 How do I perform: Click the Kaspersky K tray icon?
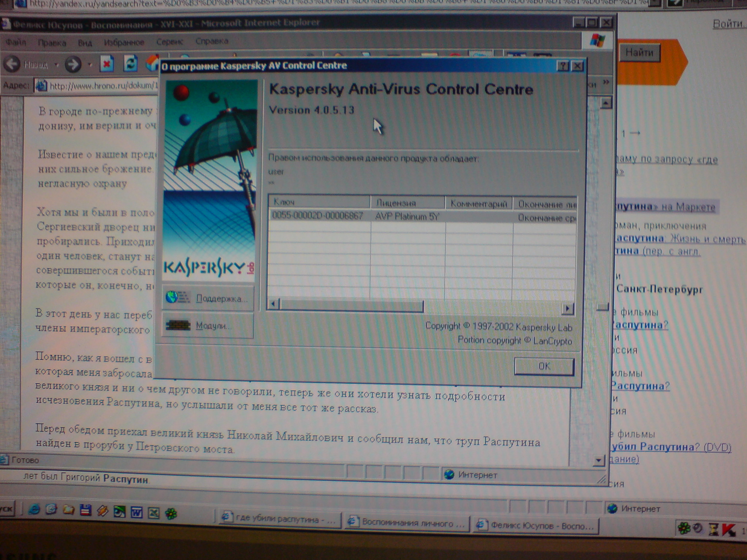728,529
